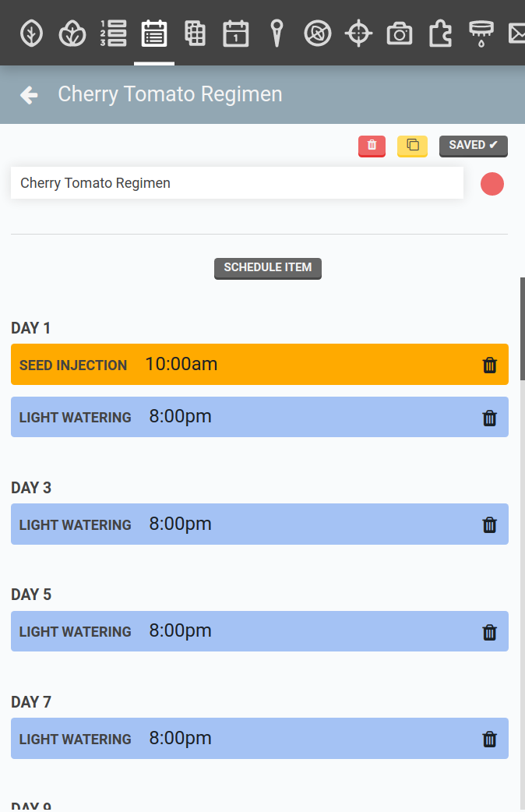Viewport: 525px width, 812px height.
Task: Click the SCHEDULE ITEM button
Action: coord(267,268)
